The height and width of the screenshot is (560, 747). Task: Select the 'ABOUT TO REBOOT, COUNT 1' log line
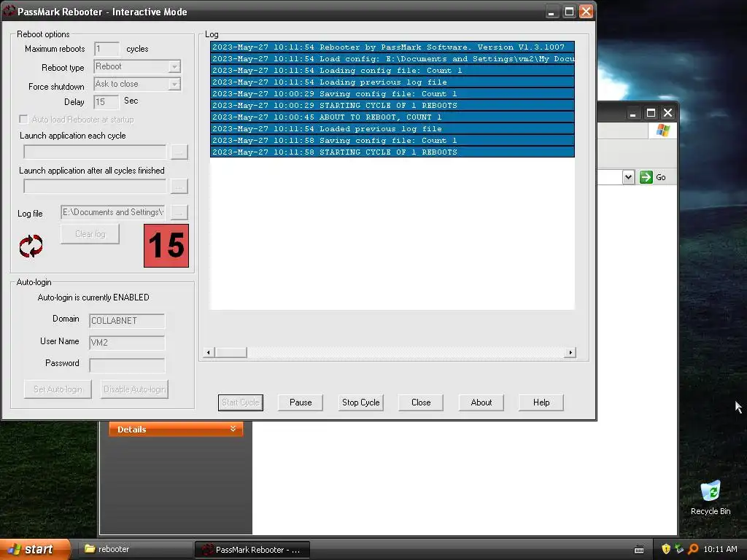tap(392, 117)
